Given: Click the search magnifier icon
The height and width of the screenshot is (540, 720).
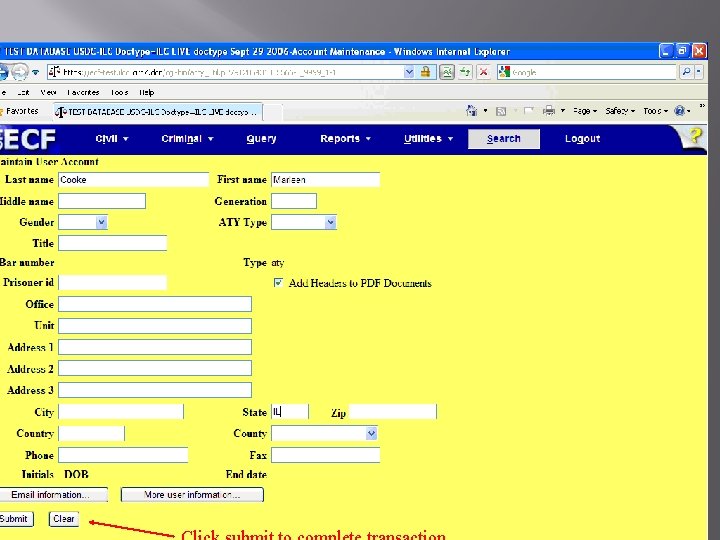Looking at the screenshot, I should 686,72.
